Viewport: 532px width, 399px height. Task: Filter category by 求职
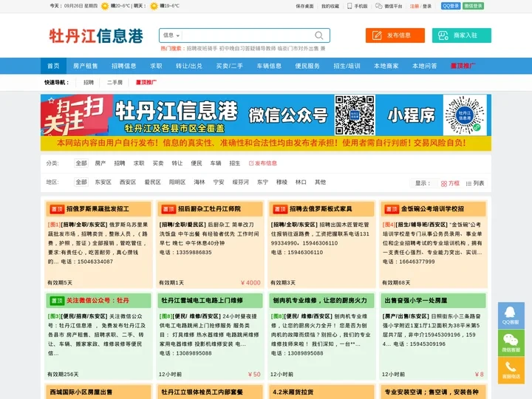[139, 163]
